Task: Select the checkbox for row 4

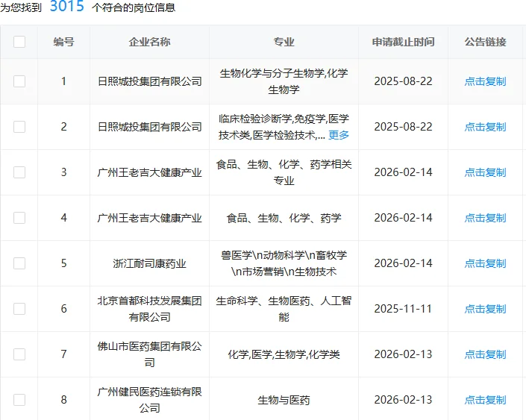Action: tap(19, 218)
